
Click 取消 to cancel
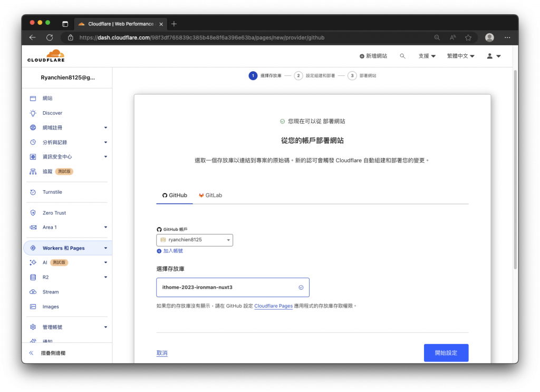[162, 353]
